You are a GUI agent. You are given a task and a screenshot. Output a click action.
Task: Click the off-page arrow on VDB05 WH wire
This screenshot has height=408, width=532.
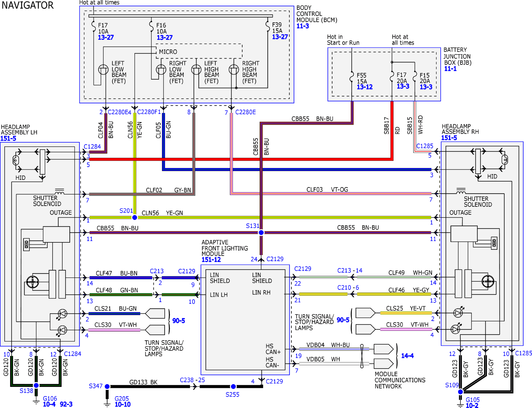click(x=384, y=364)
